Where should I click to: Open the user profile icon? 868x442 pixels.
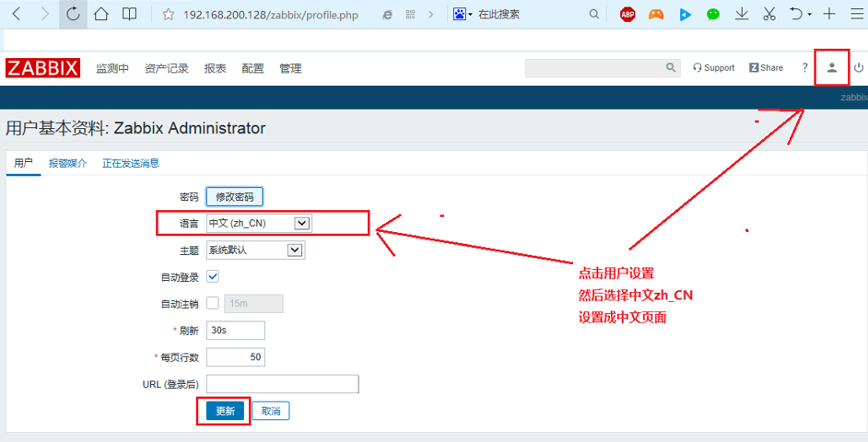(x=831, y=67)
